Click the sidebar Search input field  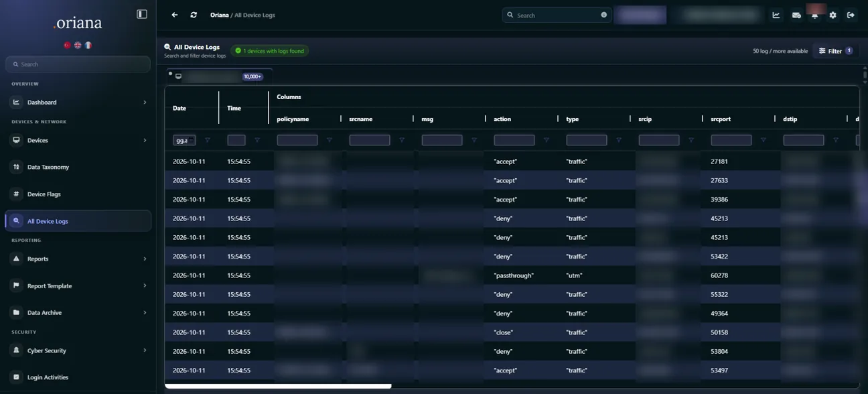[x=78, y=64]
